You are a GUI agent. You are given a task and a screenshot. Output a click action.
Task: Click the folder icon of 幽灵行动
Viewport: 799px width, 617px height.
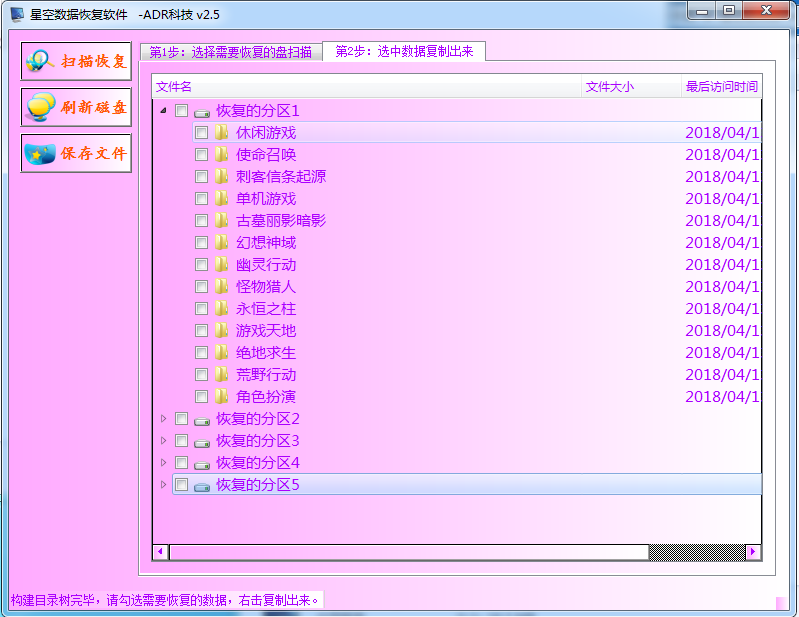pos(221,264)
